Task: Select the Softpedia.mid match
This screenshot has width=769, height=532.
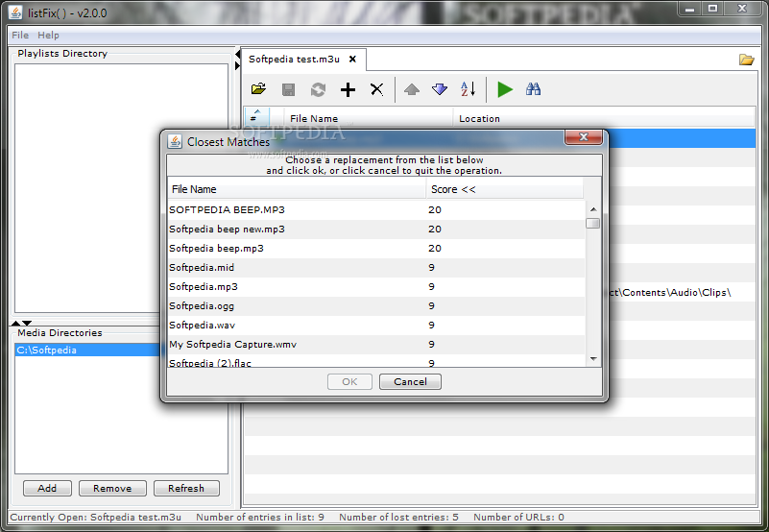Action: 376,267
